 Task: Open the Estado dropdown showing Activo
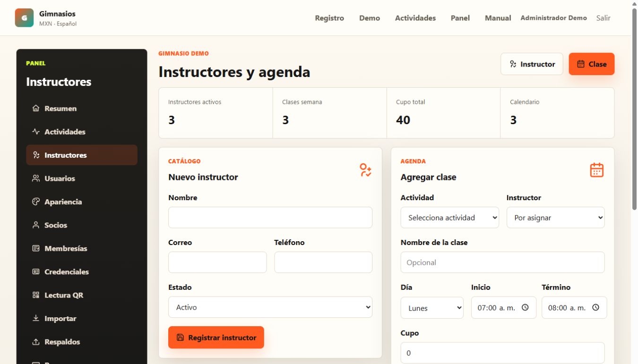click(x=270, y=307)
